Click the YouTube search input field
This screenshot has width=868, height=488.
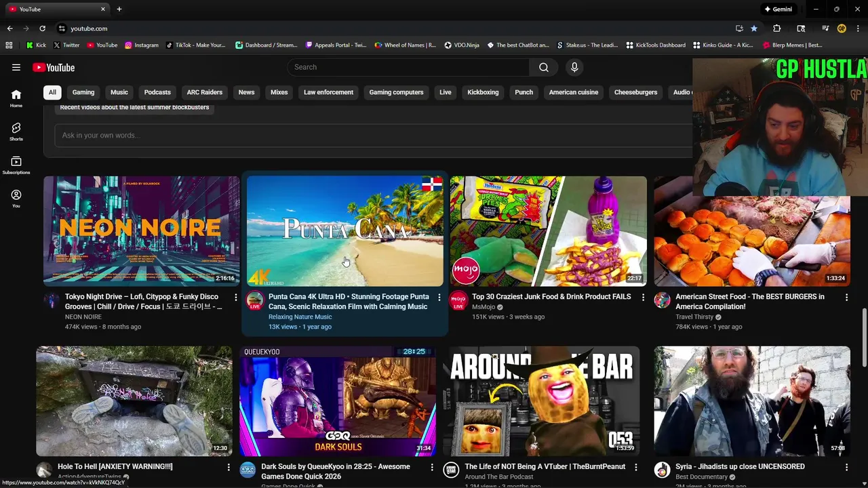click(409, 67)
